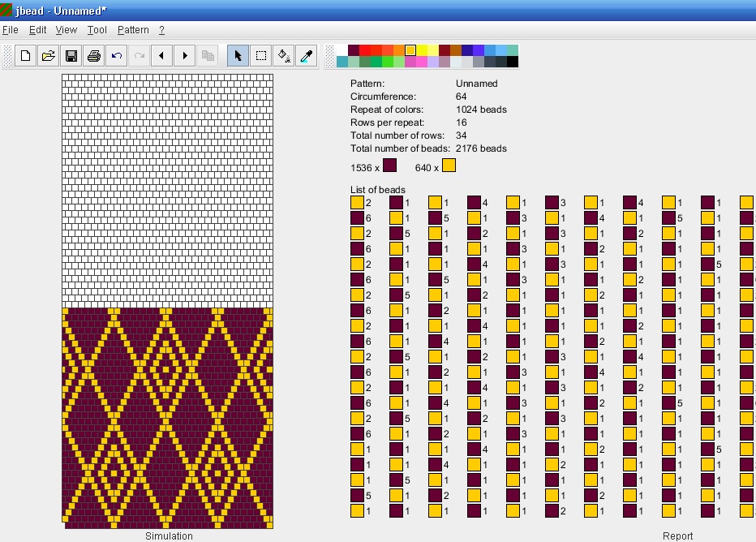Click the Total number of rows value 34
This screenshot has width=756, height=542.
461,135
